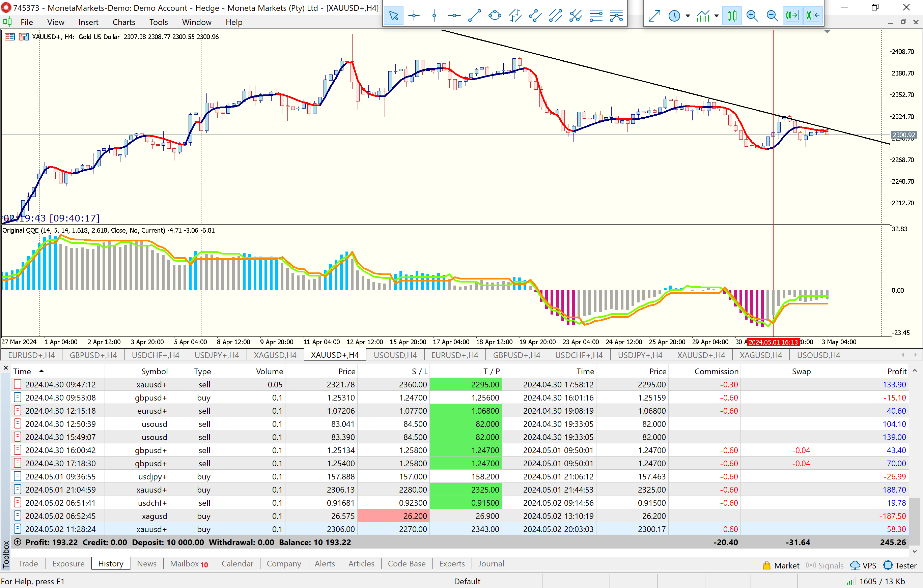Toggle candlestick chart display mode
Viewport: 923px width, 588px height.
(732, 16)
